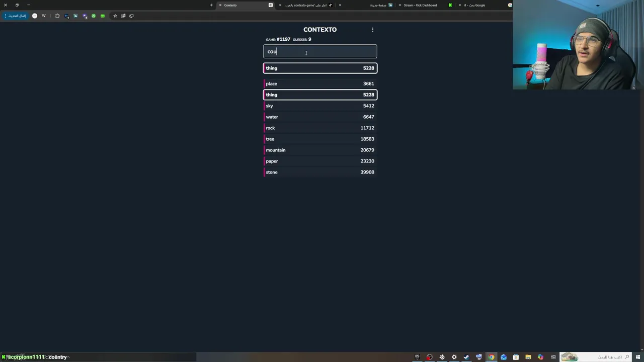Viewport: 644px width, 362px height.
Task: Click the 'tree' 18583 guess row
Action: pyautogui.click(x=320, y=139)
